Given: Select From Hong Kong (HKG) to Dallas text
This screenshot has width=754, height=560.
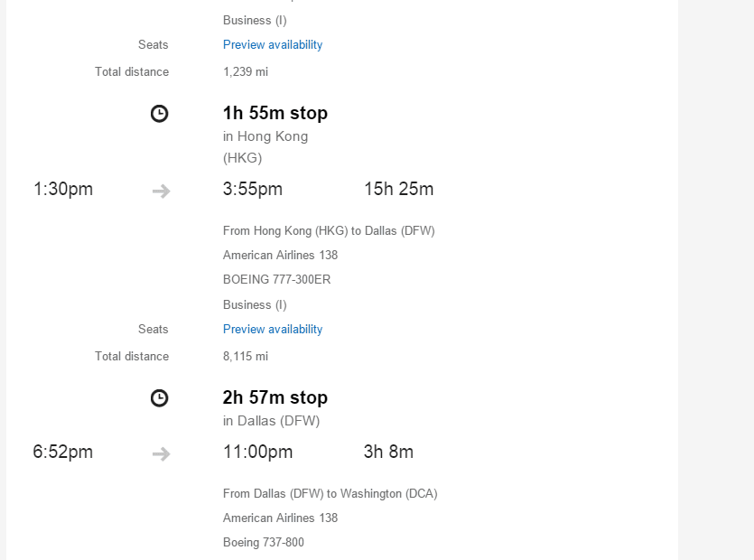Looking at the screenshot, I should [x=329, y=231].
